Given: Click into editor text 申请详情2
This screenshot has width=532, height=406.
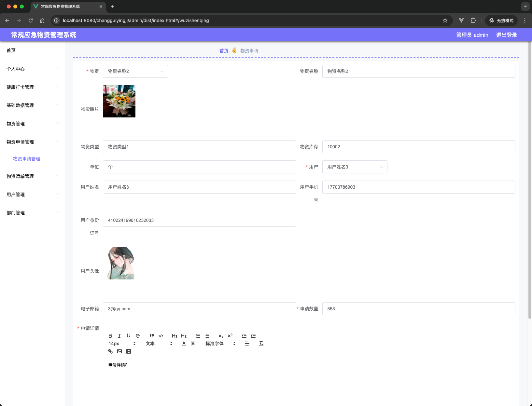Looking at the screenshot, I should click(x=118, y=365).
